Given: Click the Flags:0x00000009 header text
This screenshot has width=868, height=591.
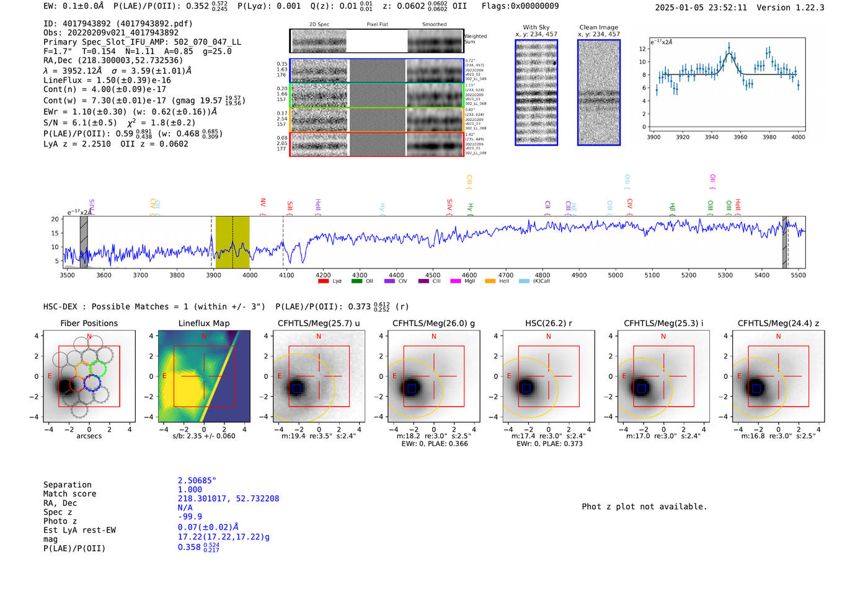Looking at the screenshot, I should tap(520, 6).
